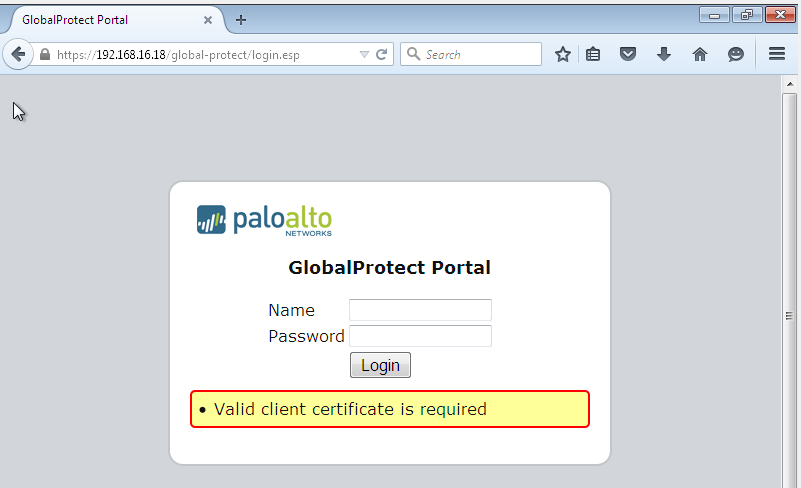Select the GlobalProtect Portal tab
The width and height of the screenshot is (801, 488).
pos(100,20)
